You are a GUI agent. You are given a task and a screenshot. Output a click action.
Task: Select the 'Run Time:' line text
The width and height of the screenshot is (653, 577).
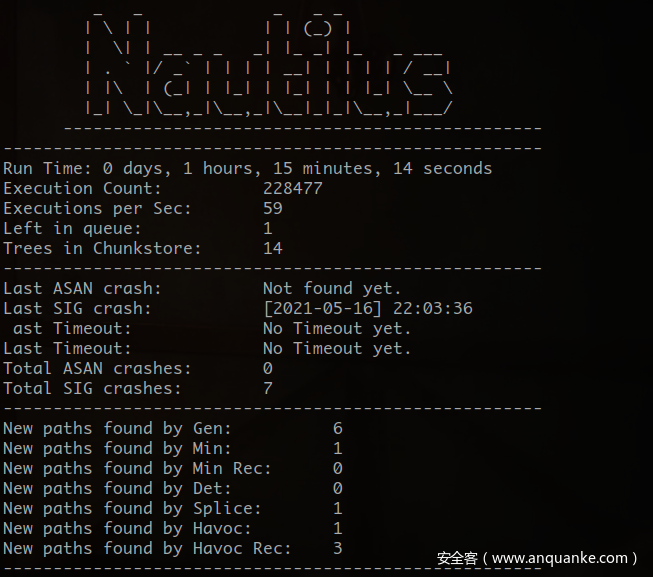(247, 169)
